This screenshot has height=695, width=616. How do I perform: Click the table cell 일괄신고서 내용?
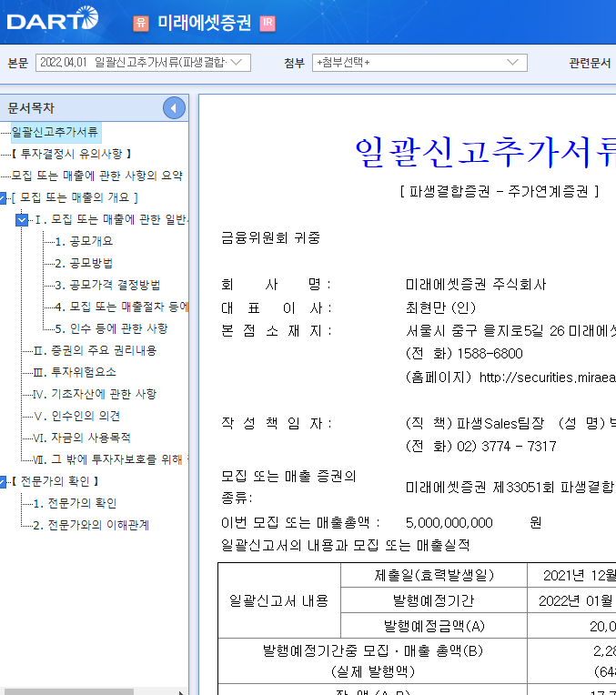point(279,600)
